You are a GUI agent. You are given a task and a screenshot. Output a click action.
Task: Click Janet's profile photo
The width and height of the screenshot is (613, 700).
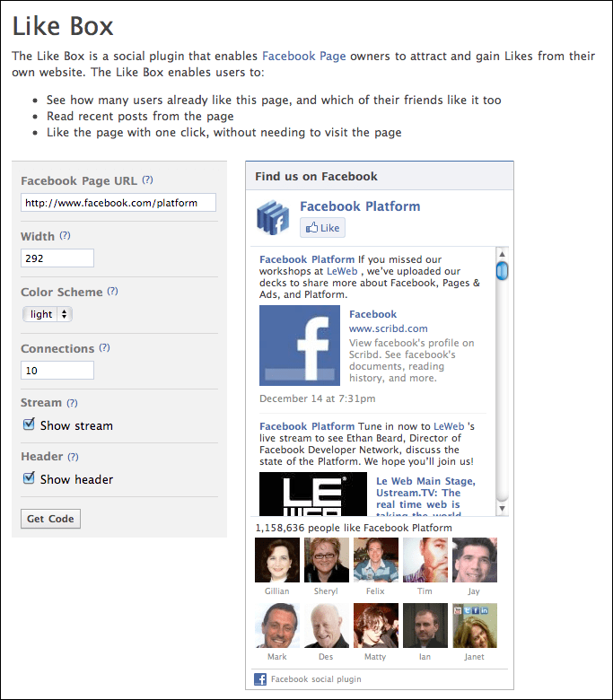pos(475,626)
